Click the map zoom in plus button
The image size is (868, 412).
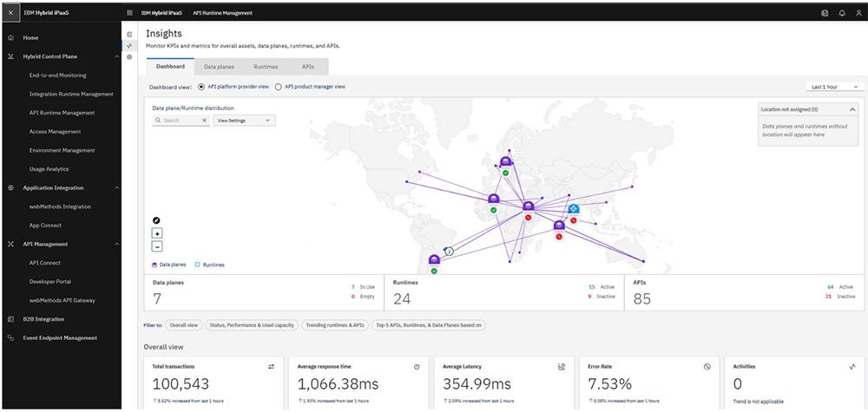(157, 233)
